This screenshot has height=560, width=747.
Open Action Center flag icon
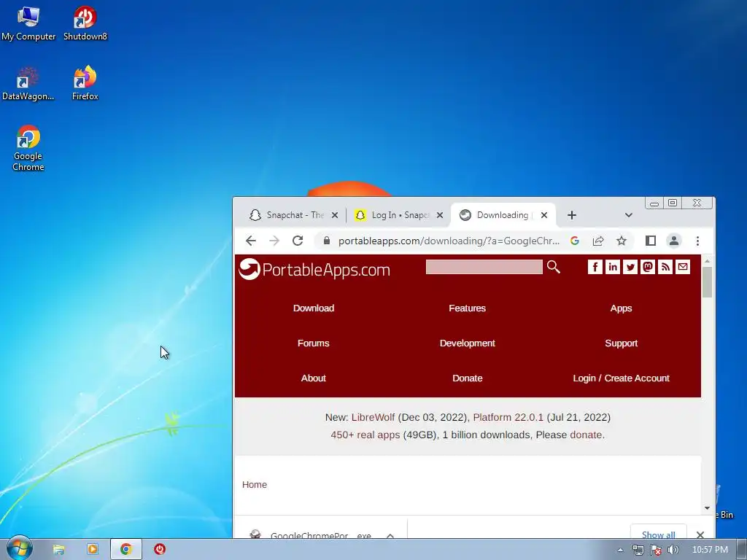click(656, 550)
